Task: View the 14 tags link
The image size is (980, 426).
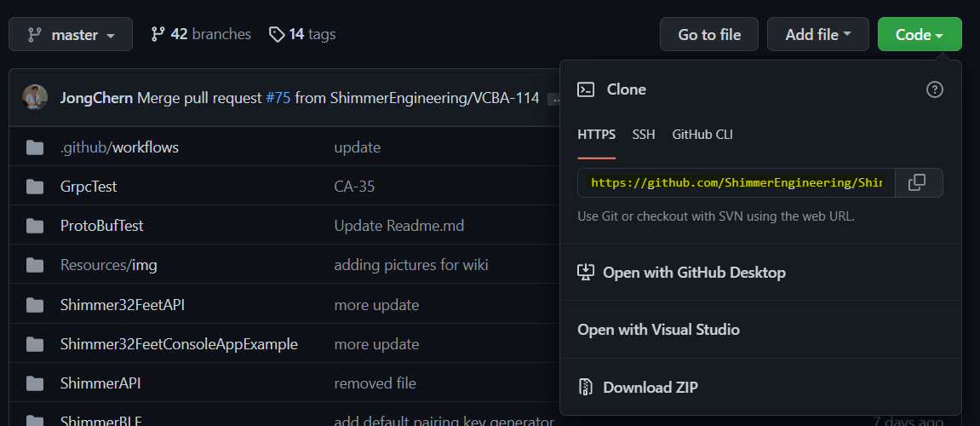Action: (x=302, y=34)
